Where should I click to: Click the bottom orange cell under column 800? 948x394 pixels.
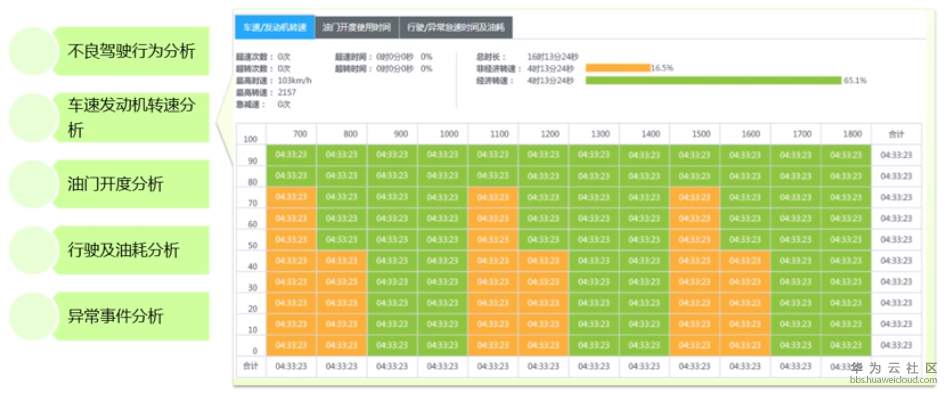click(342, 345)
